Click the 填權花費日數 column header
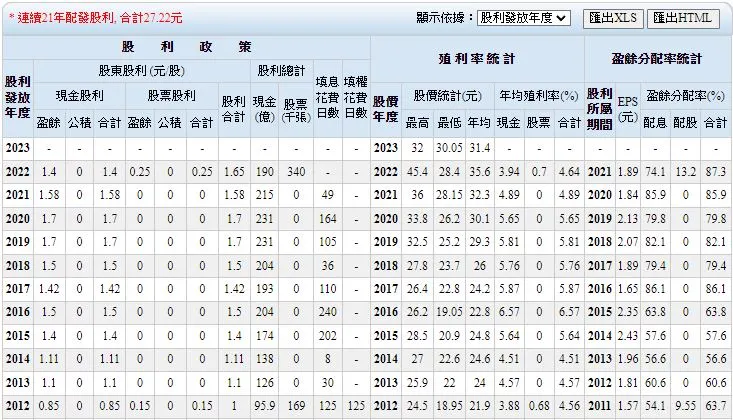 tap(356, 97)
